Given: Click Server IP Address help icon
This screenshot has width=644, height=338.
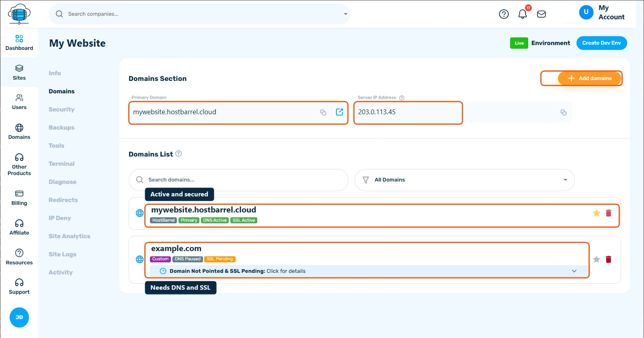Looking at the screenshot, I should [x=402, y=98].
